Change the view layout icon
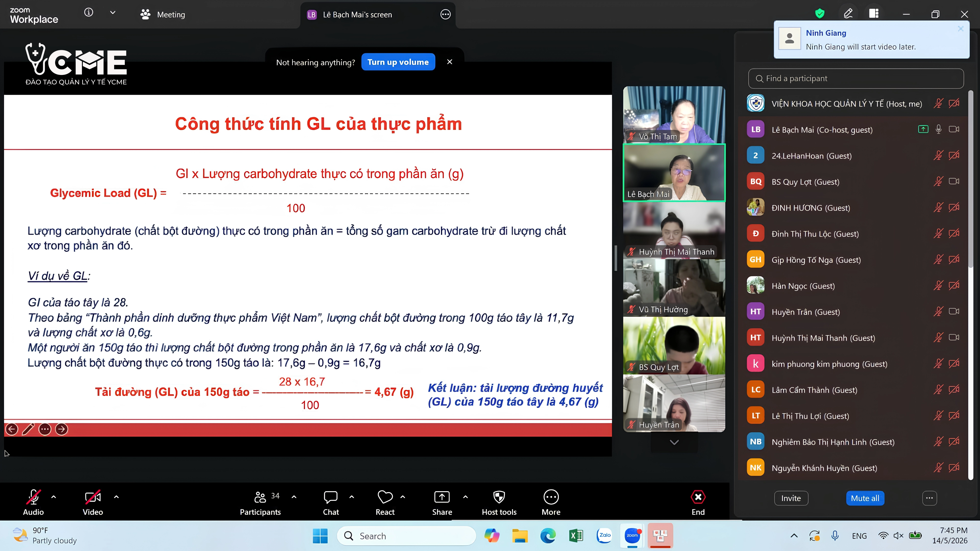Screen dimensions: 980x551 [x=874, y=14]
